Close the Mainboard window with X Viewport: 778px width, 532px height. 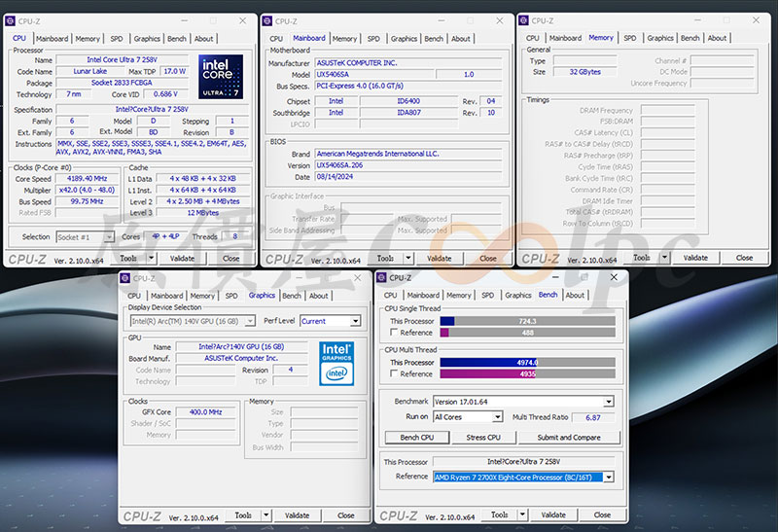tap(500, 20)
